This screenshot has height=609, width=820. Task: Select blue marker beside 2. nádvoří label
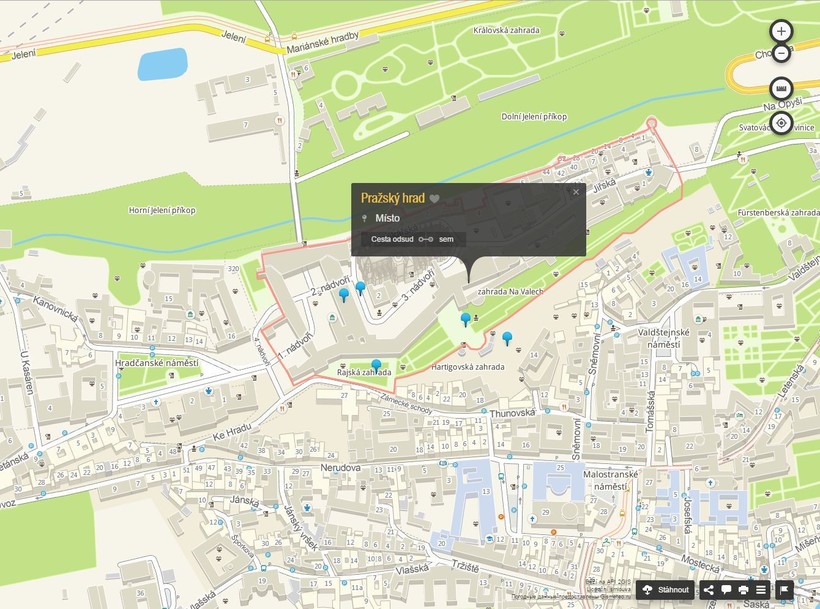click(344, 293)
